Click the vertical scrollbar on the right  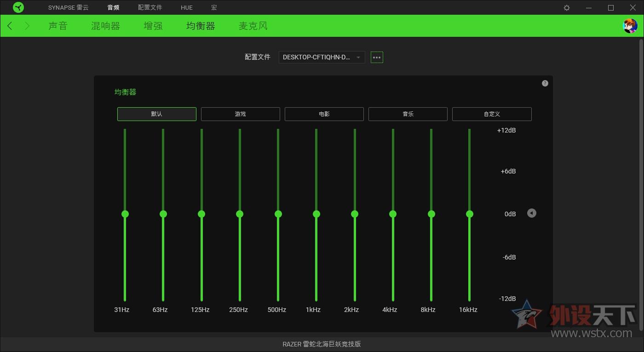(x=641, y=184)
